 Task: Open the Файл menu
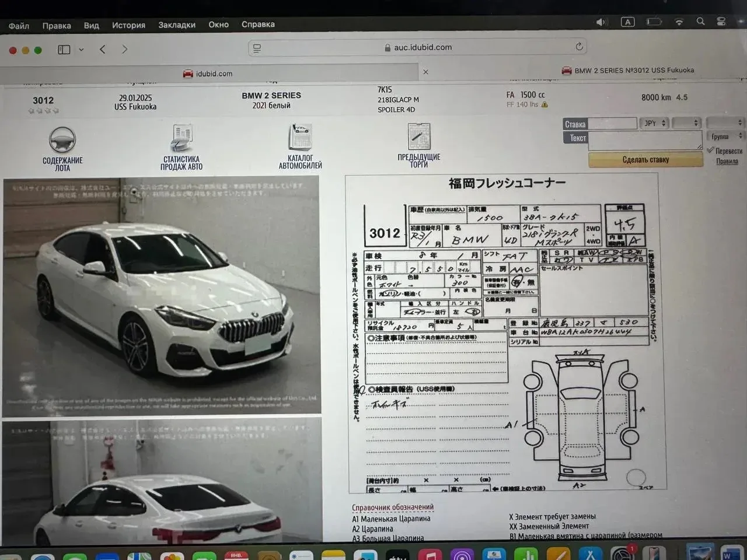tap(19, 26)
